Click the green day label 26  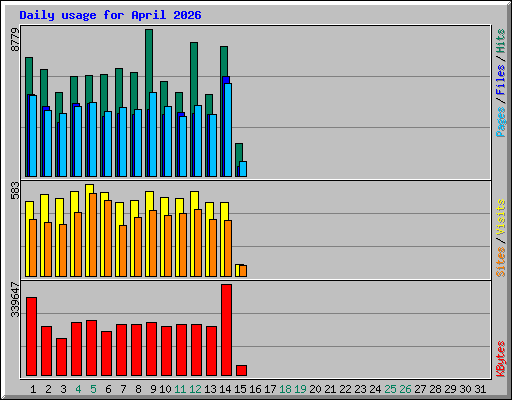tap(405, 389)
